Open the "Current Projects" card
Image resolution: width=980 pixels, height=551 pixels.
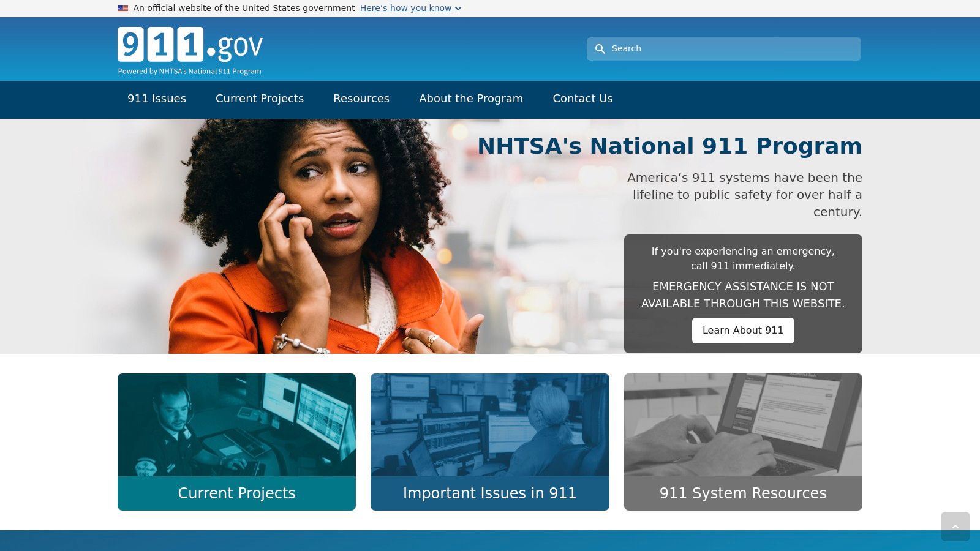pyautogui.click(x=236, y=493)
